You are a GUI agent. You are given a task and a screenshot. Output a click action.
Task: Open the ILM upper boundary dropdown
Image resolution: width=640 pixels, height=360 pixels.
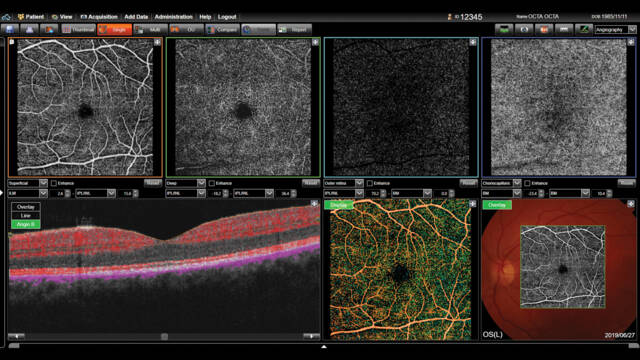[27, 193]
